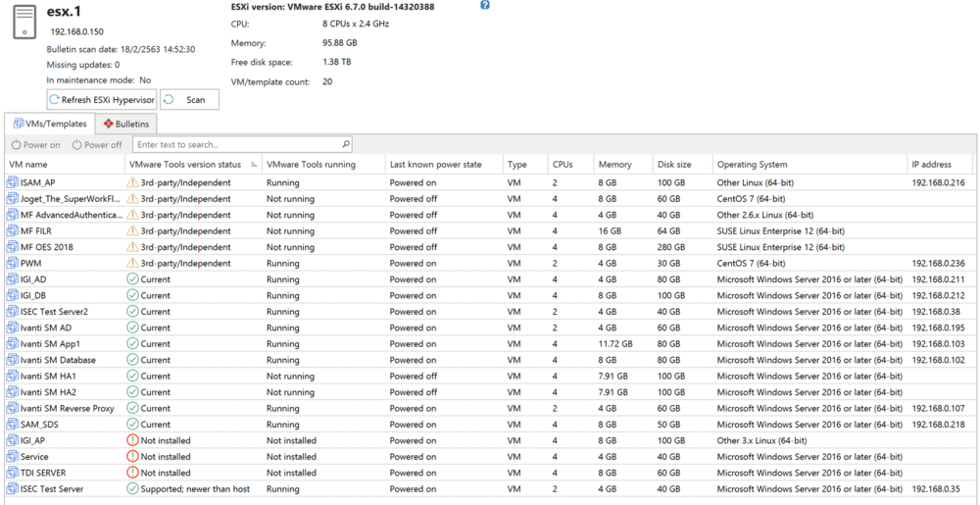Viewport: 980px width, 505px height.
Task: Sort by VMware Tools version status column
Action: click(185, 165)
